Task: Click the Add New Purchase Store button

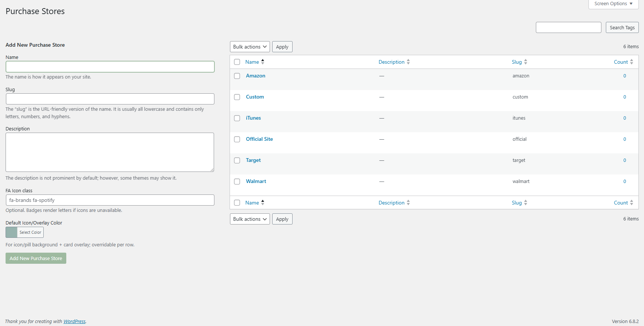Action: pyautogui.click(x=36, y=258)
